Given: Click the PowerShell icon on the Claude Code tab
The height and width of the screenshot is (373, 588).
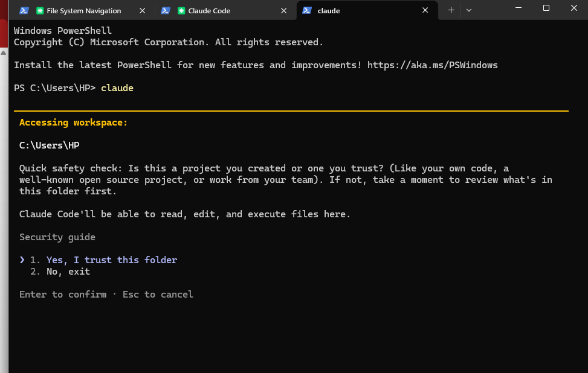Looking at the screenshot, I should click(166, 10).
